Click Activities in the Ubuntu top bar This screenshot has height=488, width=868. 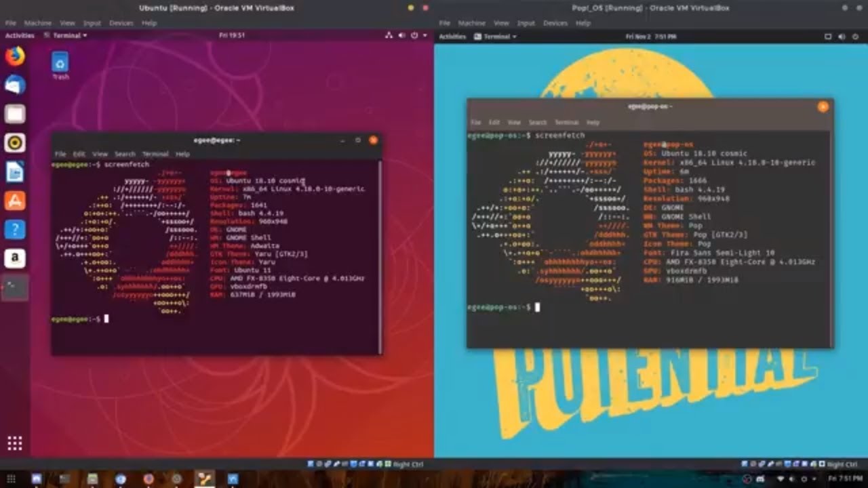[20, 35]
